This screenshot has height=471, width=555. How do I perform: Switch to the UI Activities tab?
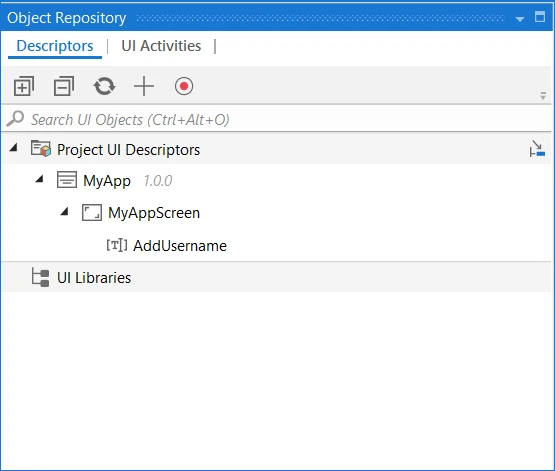[x=161, y=46]
